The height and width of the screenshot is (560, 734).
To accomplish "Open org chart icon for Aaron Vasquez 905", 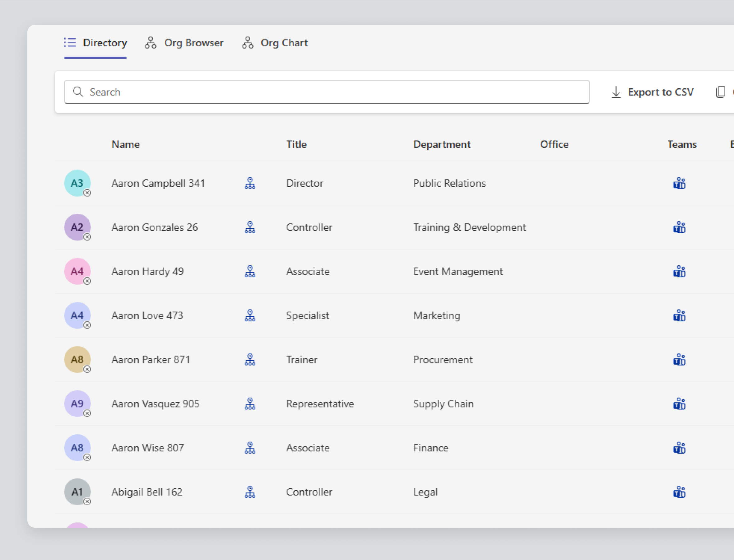I will [x=250, y=404].
